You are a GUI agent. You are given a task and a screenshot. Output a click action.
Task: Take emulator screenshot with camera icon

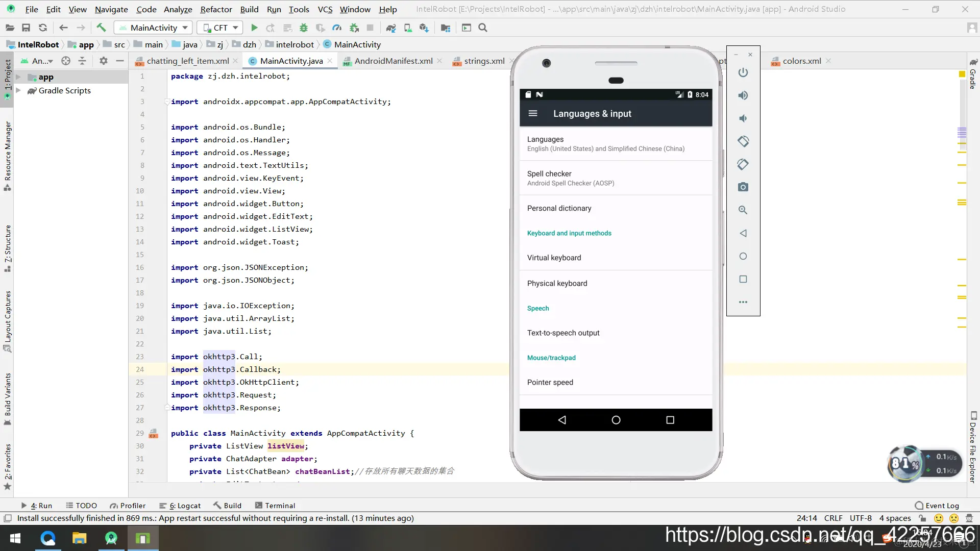coord(743,187)
